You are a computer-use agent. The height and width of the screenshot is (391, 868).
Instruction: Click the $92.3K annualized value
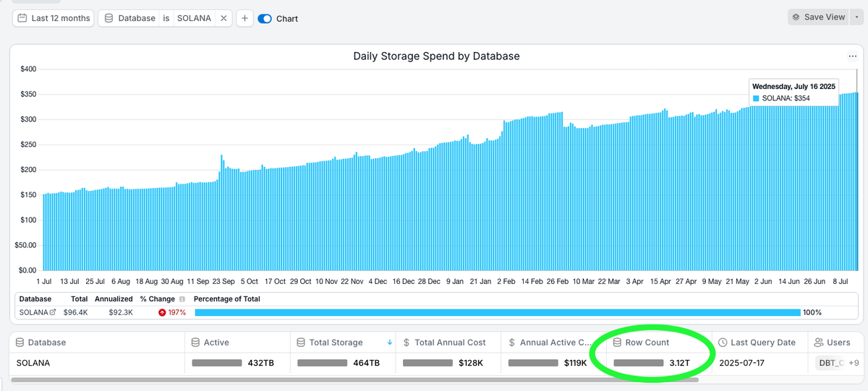120,312
